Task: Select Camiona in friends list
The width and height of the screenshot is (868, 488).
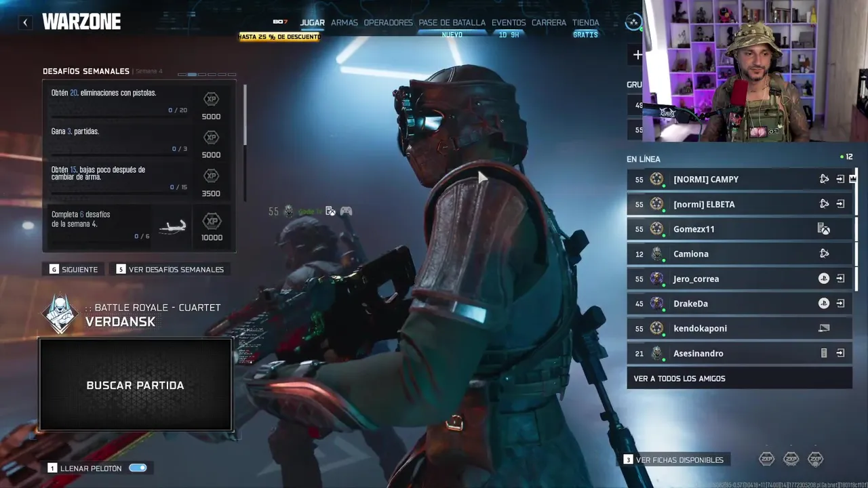Action: tap(739, 254)
